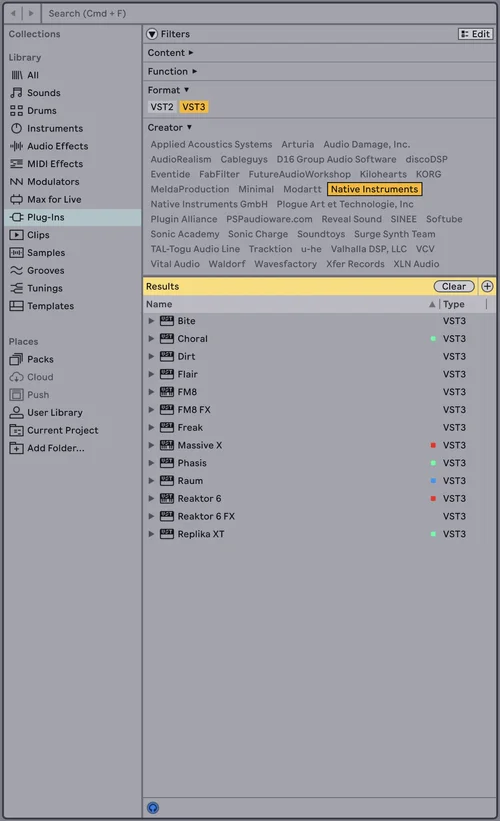The image size is (500, 821).
Task: Click the MIDI Effects icon
Action: [17, 164]
